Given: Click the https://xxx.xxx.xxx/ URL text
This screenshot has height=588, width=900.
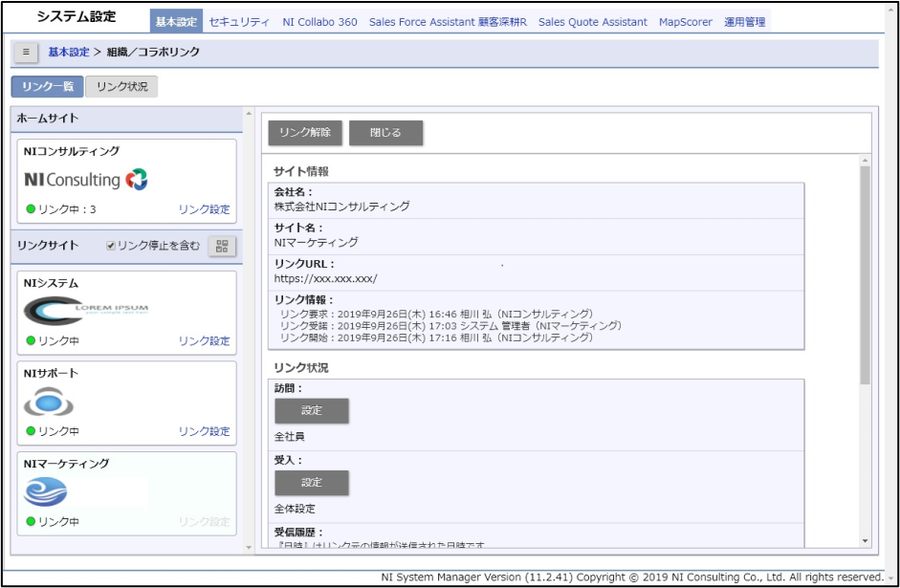Looking at the screenshot, I should point(325,279).
